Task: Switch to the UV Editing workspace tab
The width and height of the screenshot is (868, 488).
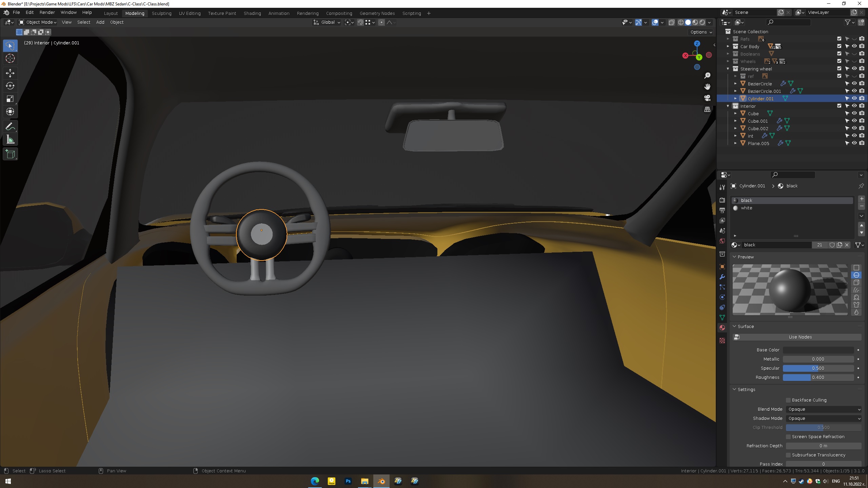Action: point(190,13)
